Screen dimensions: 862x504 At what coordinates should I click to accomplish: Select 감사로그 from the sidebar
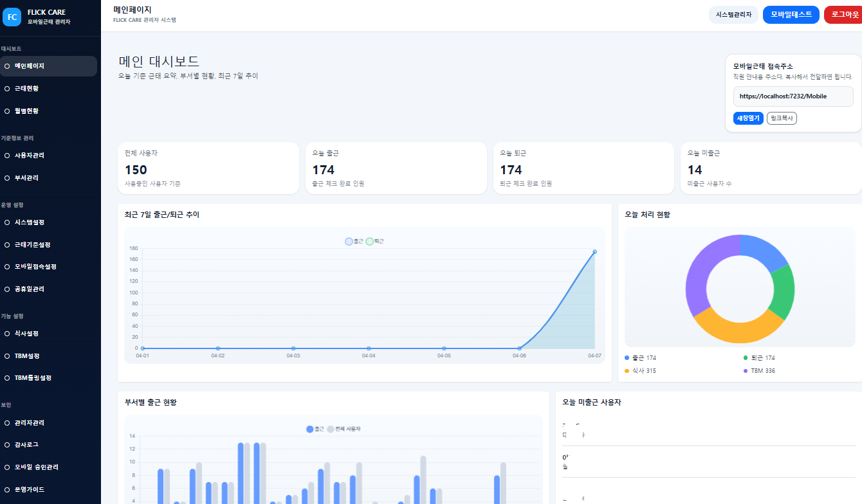(49, 444)
